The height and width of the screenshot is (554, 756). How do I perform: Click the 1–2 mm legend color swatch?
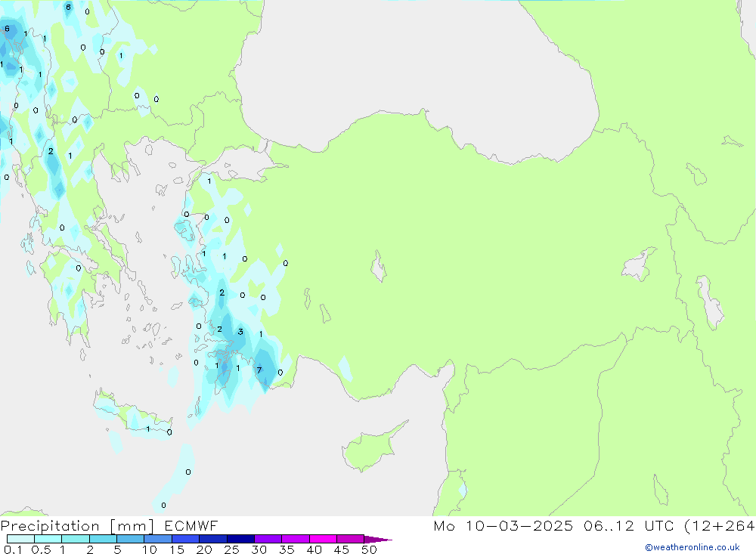76,539
